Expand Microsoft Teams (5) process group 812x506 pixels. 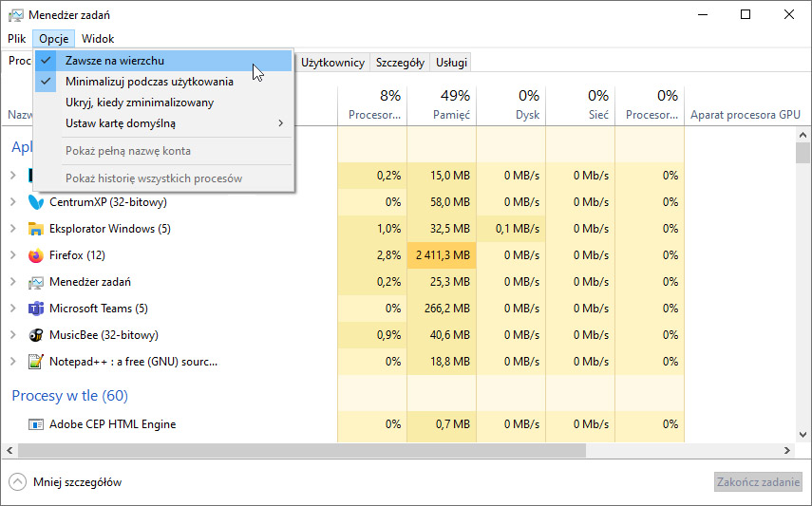(13, 309)
